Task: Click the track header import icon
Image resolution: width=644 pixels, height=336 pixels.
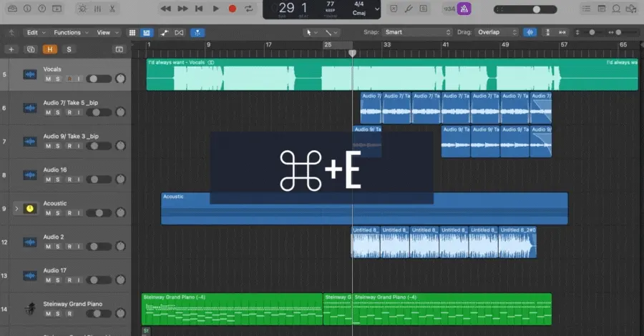Action: 119,49
